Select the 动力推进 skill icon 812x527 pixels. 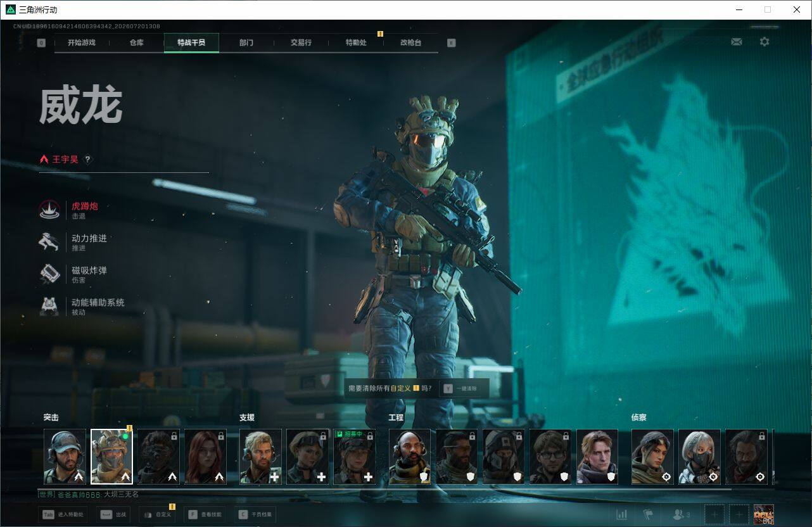tap(49, 243)
